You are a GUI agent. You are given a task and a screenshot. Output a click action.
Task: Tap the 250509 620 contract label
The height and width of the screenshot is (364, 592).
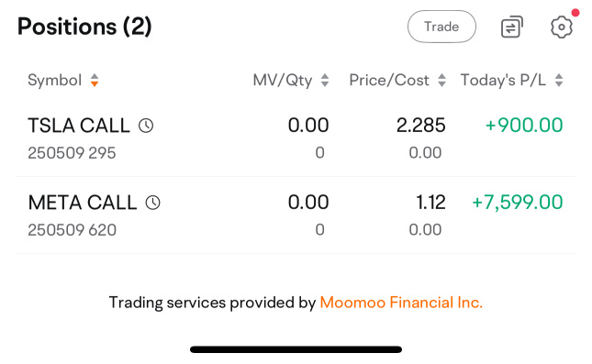click(x=73, y=230)
